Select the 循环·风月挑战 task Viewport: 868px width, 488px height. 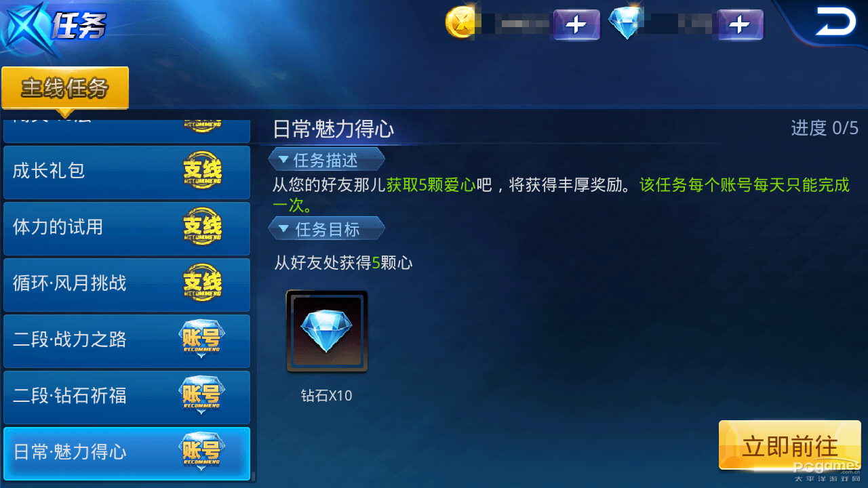[127, 285]
